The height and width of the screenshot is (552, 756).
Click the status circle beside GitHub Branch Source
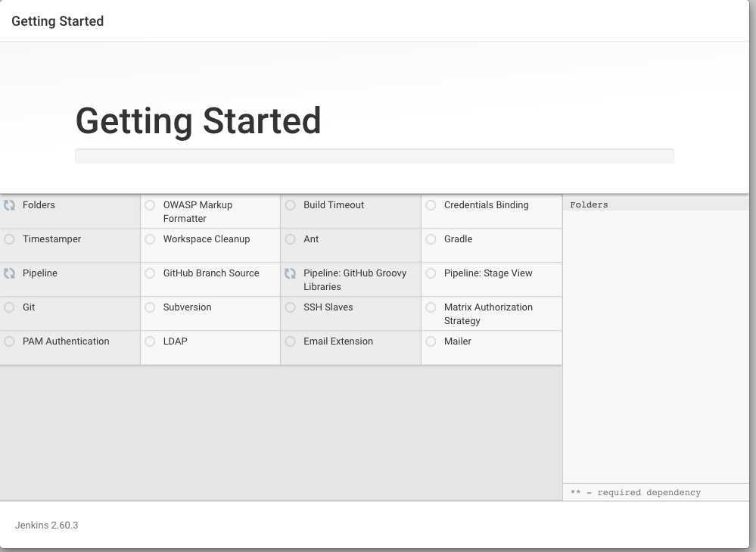point(150,273)
